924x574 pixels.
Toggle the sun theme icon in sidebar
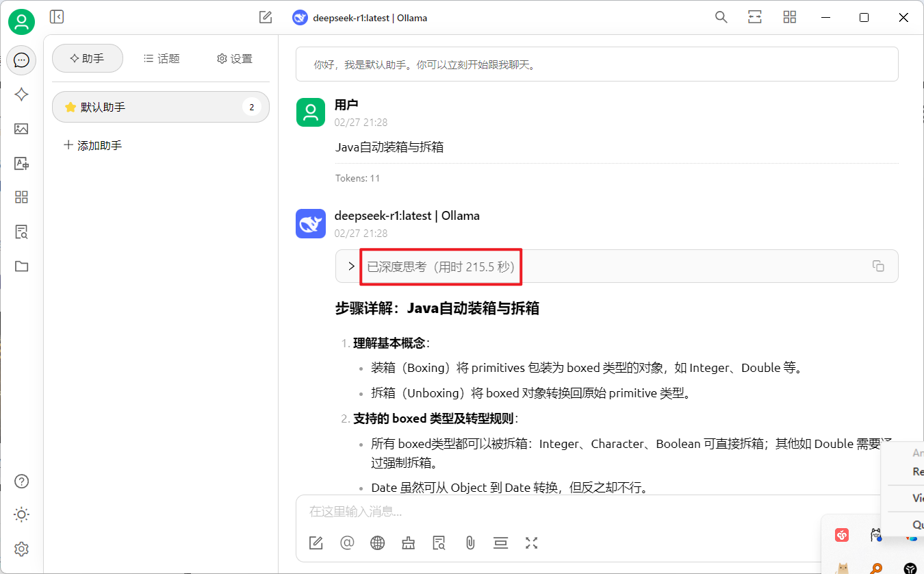coord(21,514)
